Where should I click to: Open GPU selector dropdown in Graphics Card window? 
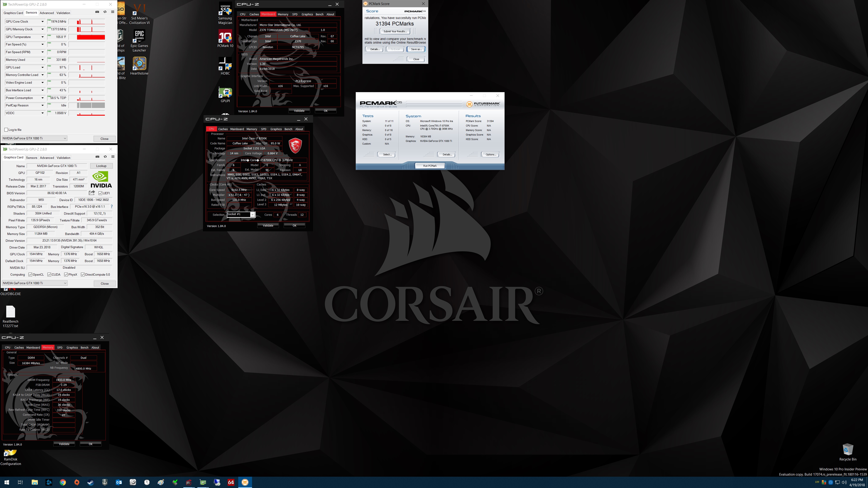point(34,283)
